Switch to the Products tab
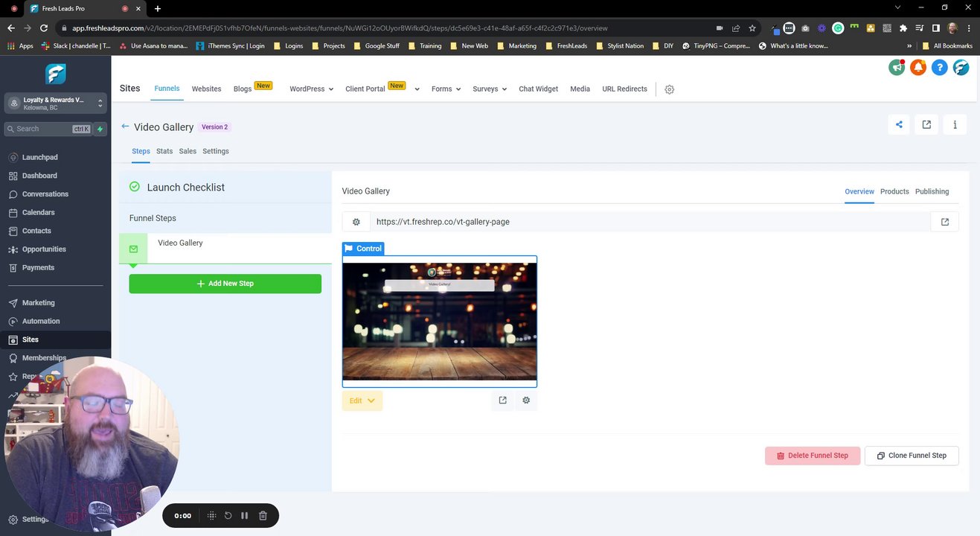 [x=894, y=191]
